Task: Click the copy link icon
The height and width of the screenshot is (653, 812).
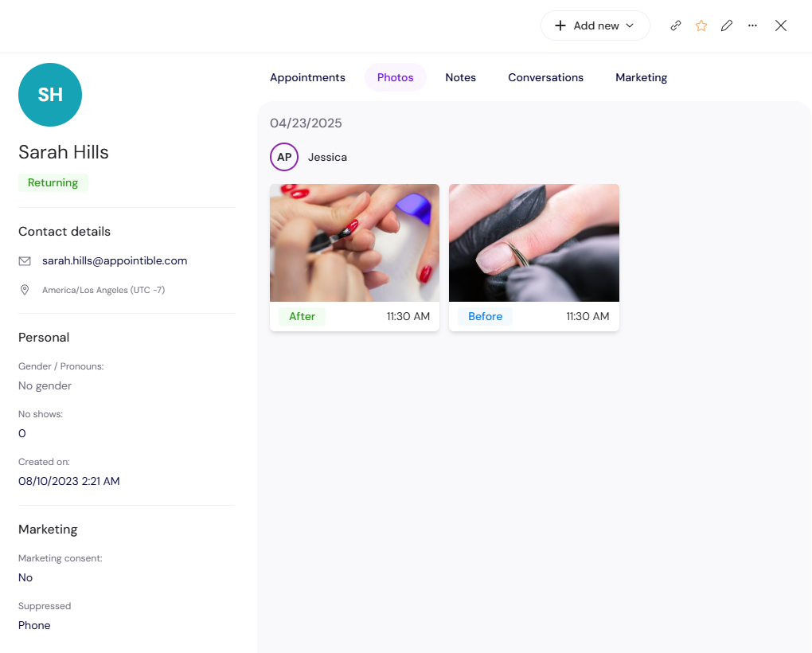Action: (x=676, y=25)
